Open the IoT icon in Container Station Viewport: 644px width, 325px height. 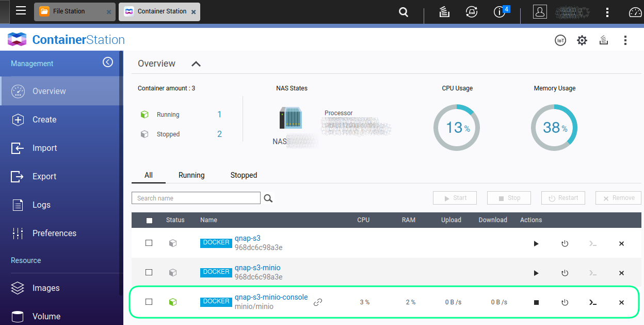click(560, 40)
